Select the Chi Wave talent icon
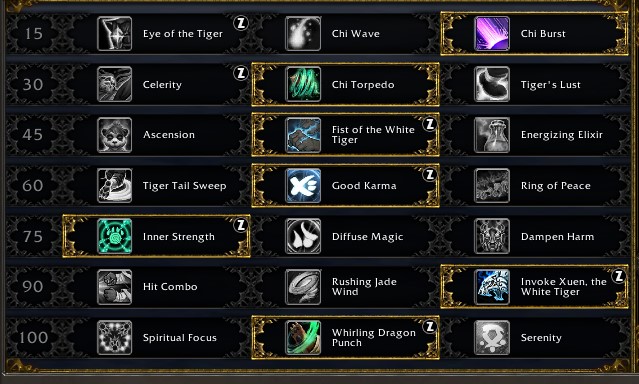 click(303, 33)
